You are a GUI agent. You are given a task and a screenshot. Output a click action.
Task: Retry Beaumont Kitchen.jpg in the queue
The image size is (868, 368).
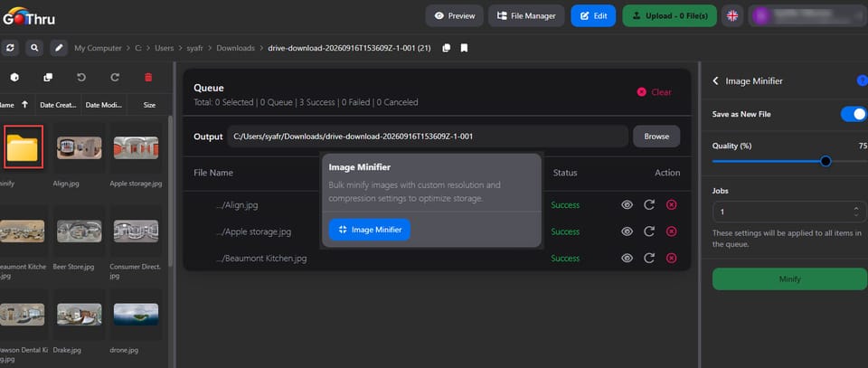pos(649,258)
